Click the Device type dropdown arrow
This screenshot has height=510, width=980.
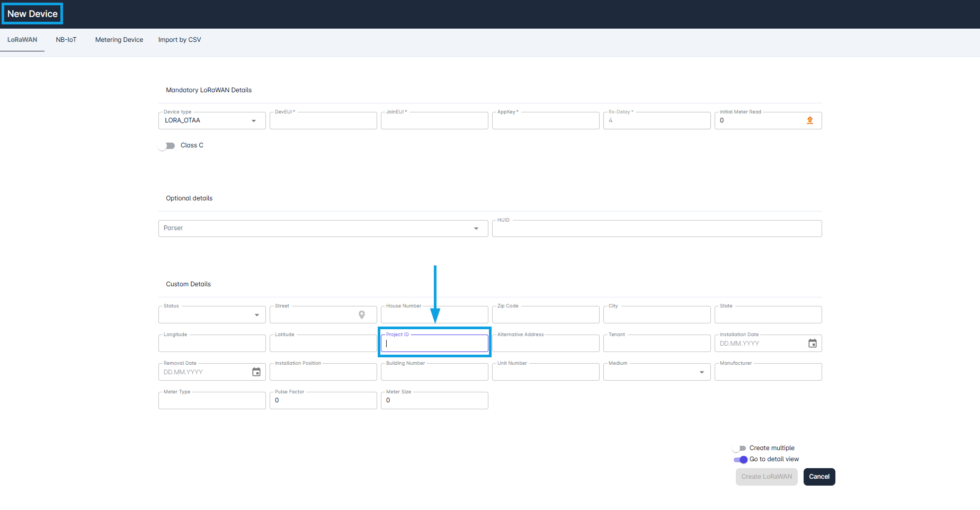[254, 120]
